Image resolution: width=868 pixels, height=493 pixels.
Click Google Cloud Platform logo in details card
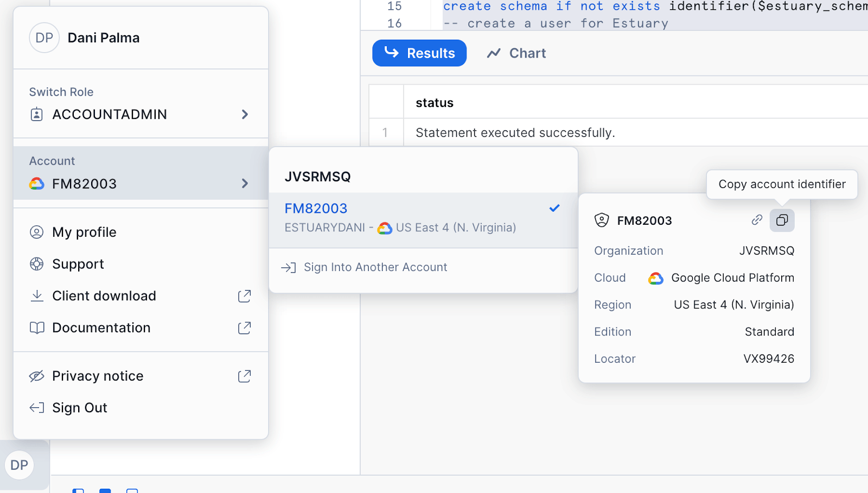point(656,278)
